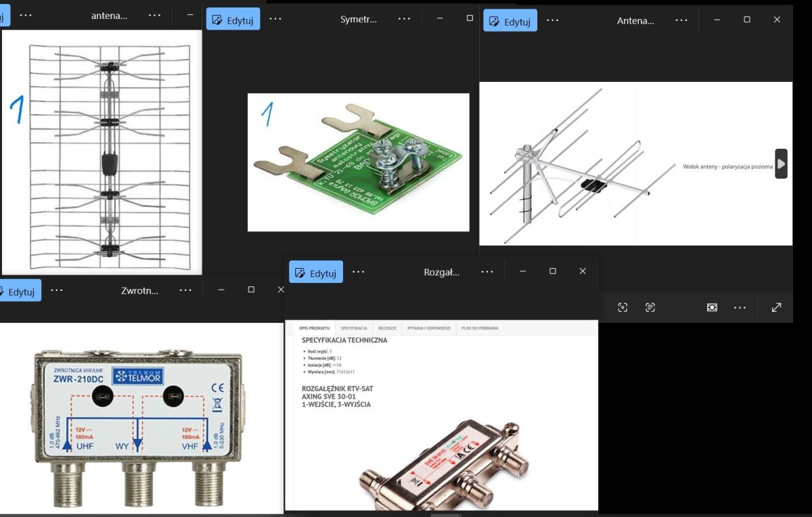Open the ellipsis menu after the Zwrotn... title
This screenshot has width=812, height=517.
pyautogui.click(x=185, y=290)
